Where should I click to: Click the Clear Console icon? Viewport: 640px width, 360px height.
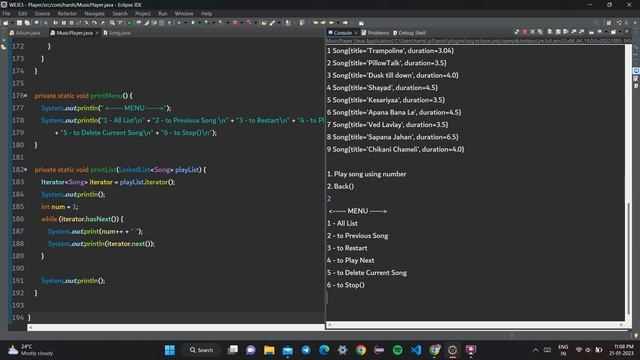coord(550,31)
